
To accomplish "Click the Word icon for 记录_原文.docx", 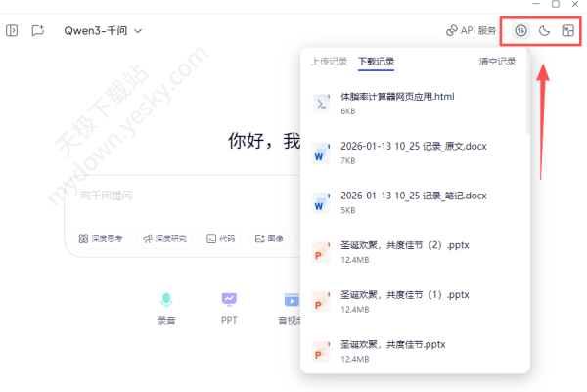I will [x=320, y=152].
